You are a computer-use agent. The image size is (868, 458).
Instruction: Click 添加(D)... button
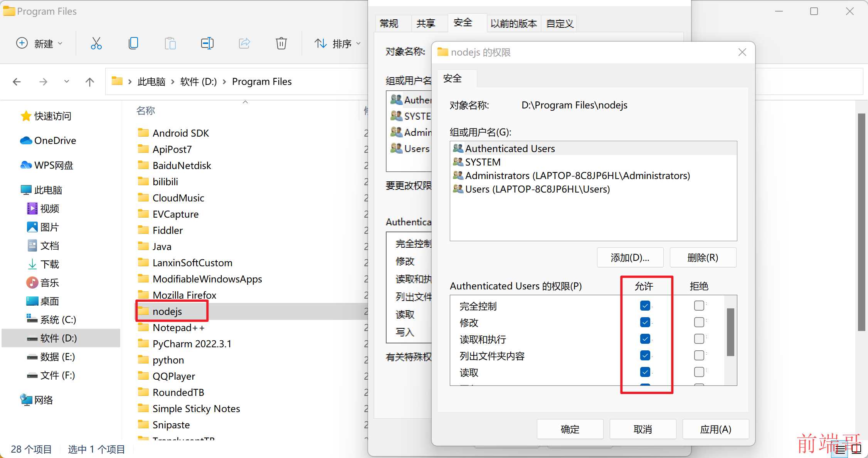coord(630,257)
